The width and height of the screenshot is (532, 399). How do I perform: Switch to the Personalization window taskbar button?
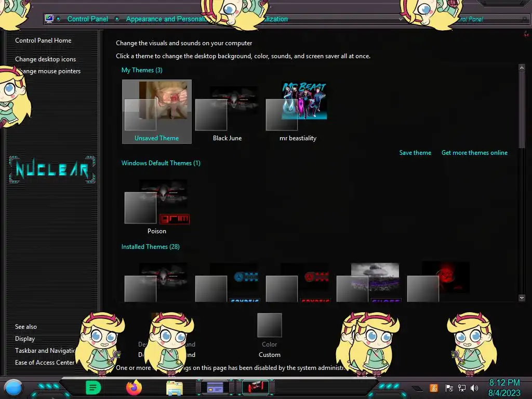click(x=215, y=388)
